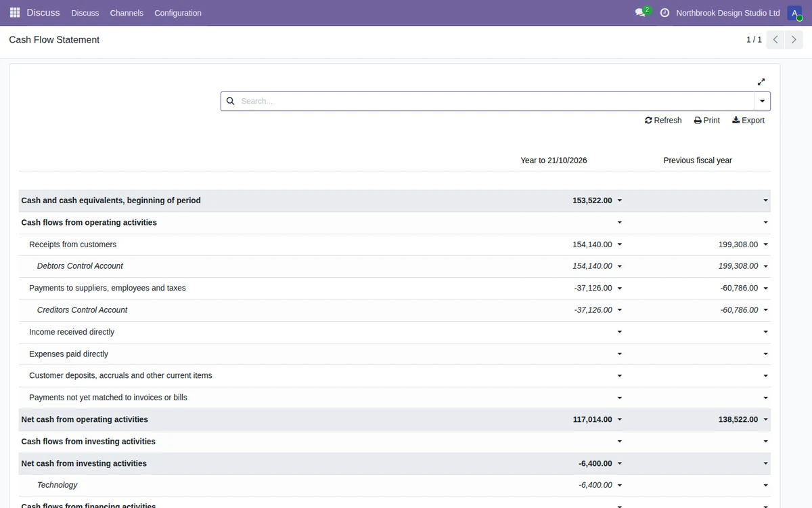Click Cash flows from investing activities label
This screenshot has height=508, width=812.
88,442
